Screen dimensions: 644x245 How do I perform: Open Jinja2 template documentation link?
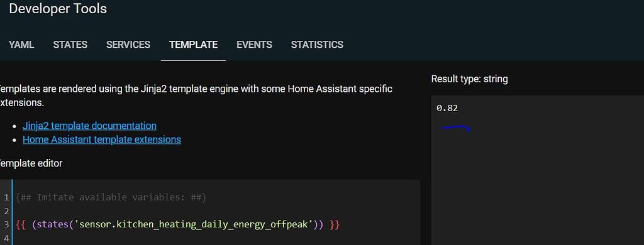click(89, 126)
